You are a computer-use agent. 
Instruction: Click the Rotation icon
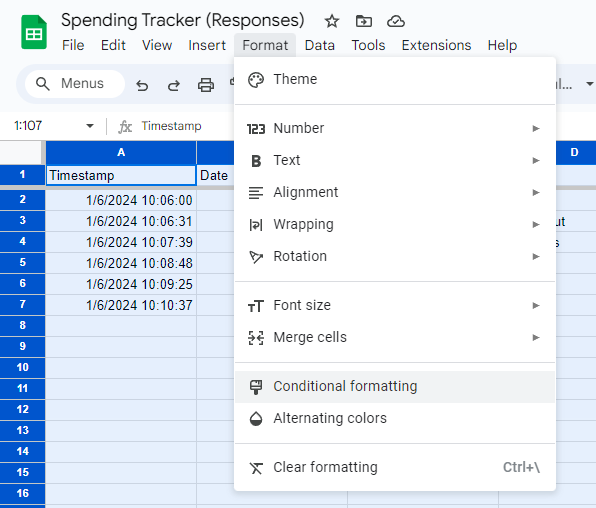(x=256, y=257)
